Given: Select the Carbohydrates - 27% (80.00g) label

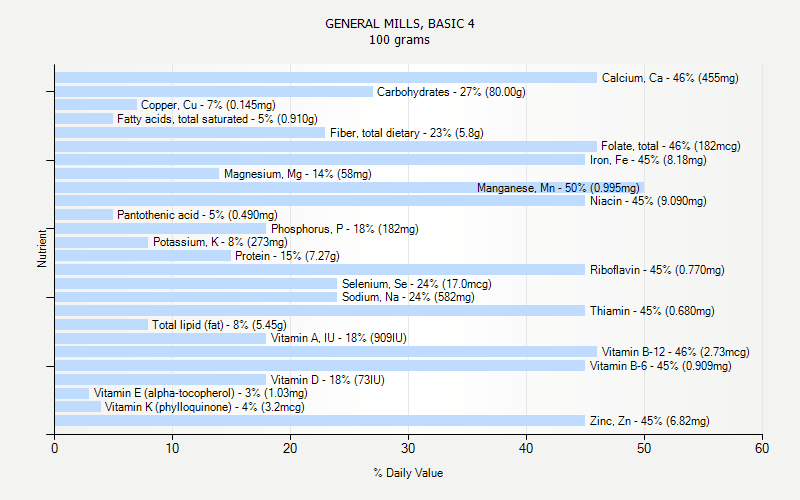Looking at the screenshot, I should pos(451,92).
